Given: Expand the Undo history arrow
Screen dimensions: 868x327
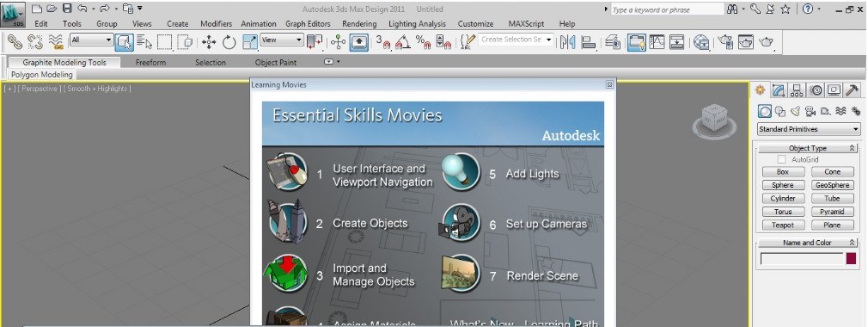Looking at the screenshot, I should coord(93,9).
